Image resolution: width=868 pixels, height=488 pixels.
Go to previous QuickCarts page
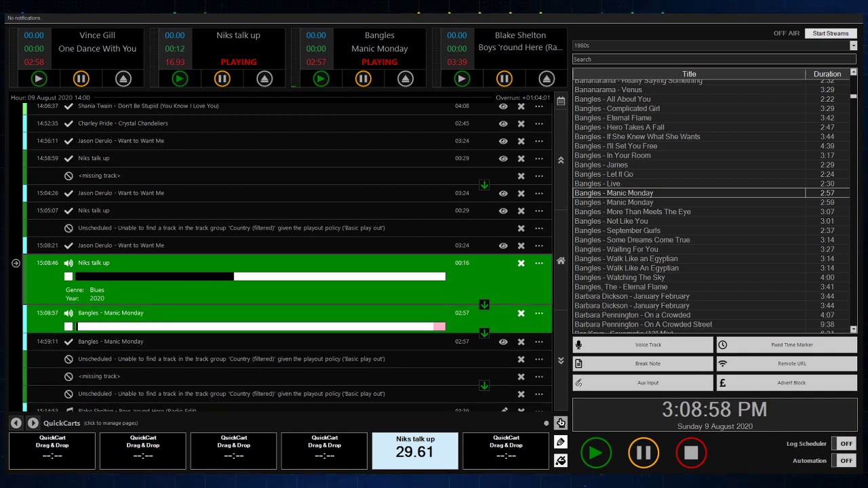pos(16,423)
